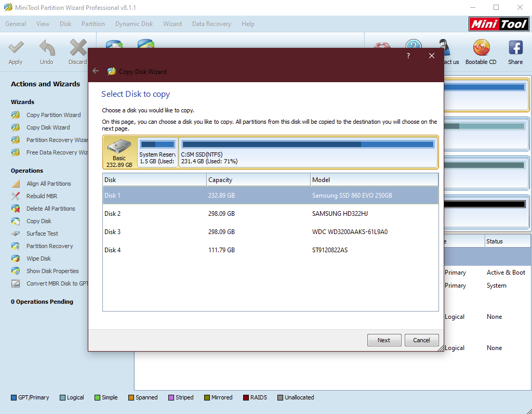Close the Copy Disk Wizard dialog
Viewport: 532px width, 414px height.
pos(432,56)
